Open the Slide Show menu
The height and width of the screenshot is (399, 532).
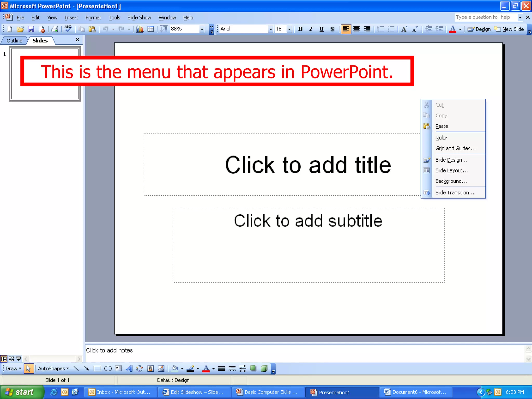[139, 17]
